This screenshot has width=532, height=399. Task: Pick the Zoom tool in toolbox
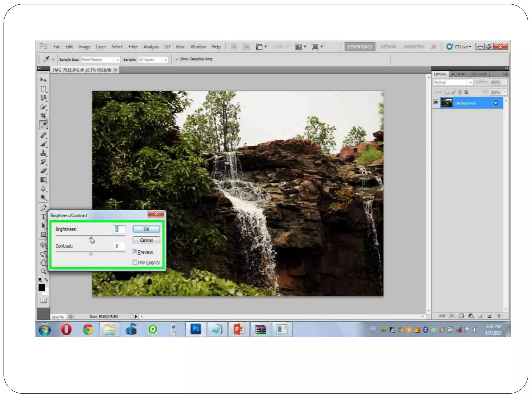(x=43, y=271)
